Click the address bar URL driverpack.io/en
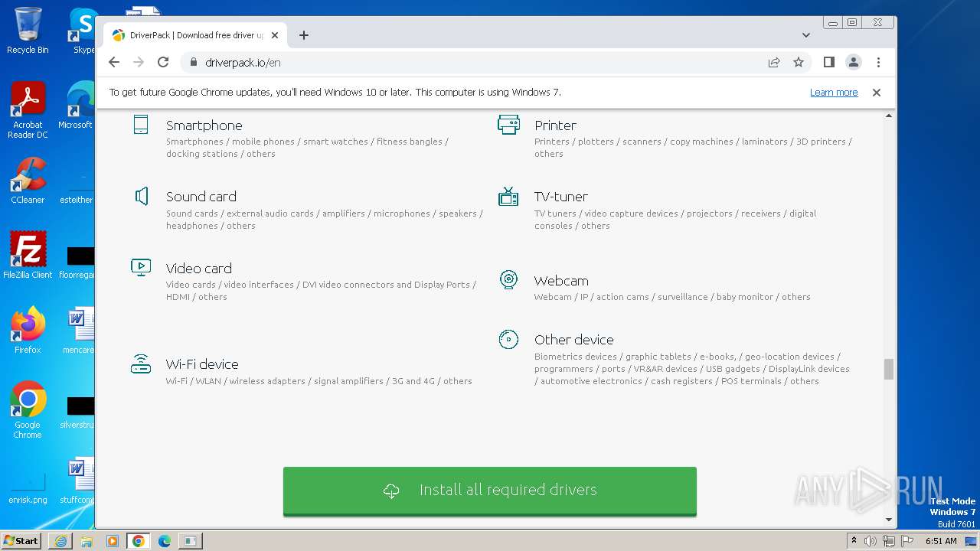 point(243,63)
